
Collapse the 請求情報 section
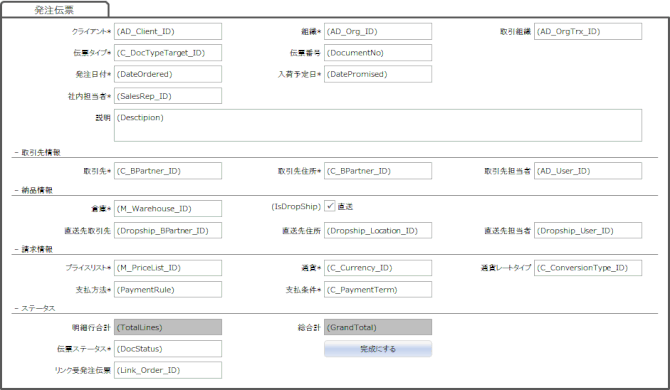pyautogui.click(x=34, y=249)
